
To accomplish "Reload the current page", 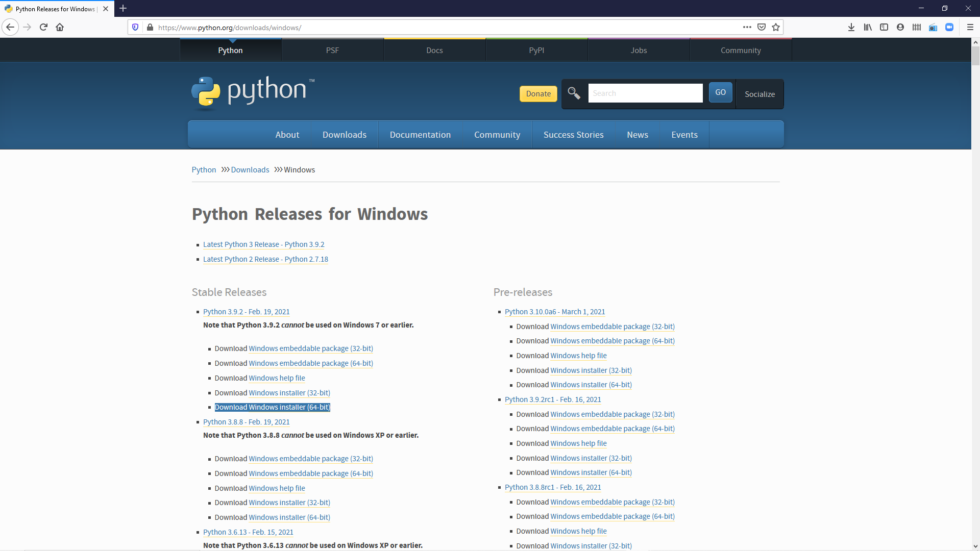I will [43, 27].
